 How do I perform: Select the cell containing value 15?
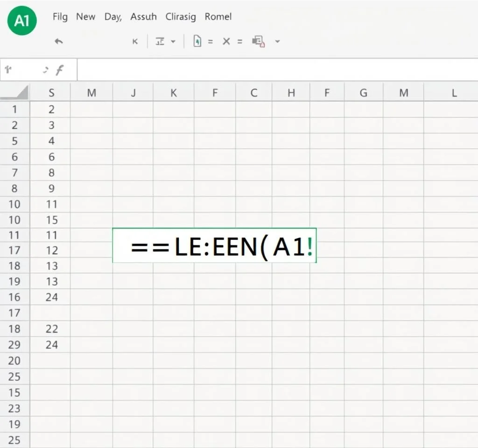pyautogui.click(x=51, y=220)
